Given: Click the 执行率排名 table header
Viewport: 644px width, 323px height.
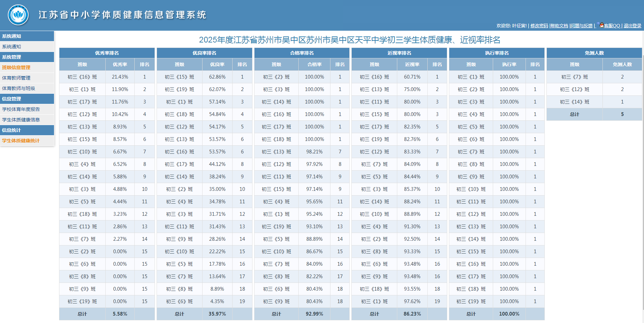Looking at the screenshot, I should 497,53.
